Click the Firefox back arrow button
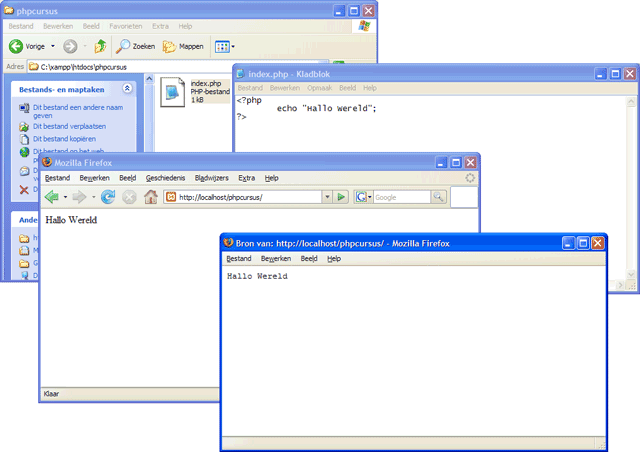Viewport: 640px width, 452px height. pos(52,197)
